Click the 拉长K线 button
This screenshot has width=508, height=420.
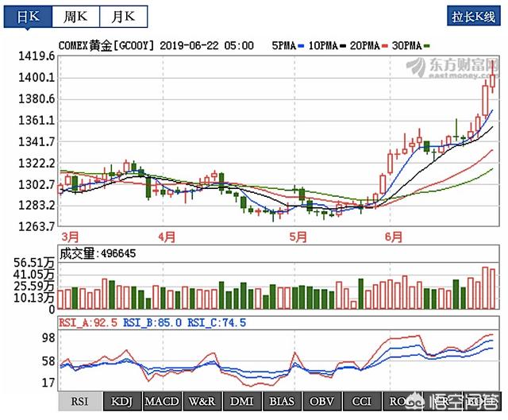(472, 16)
